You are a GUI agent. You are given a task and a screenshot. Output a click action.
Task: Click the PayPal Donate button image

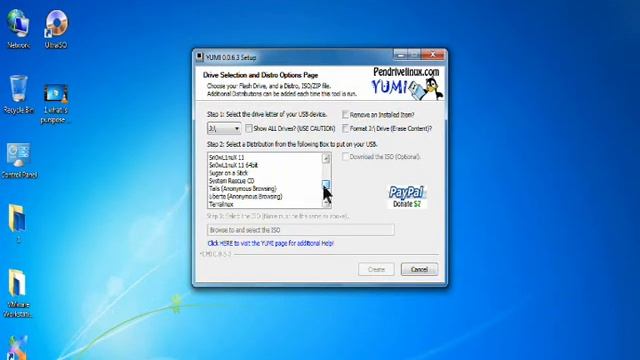(407, 196)
